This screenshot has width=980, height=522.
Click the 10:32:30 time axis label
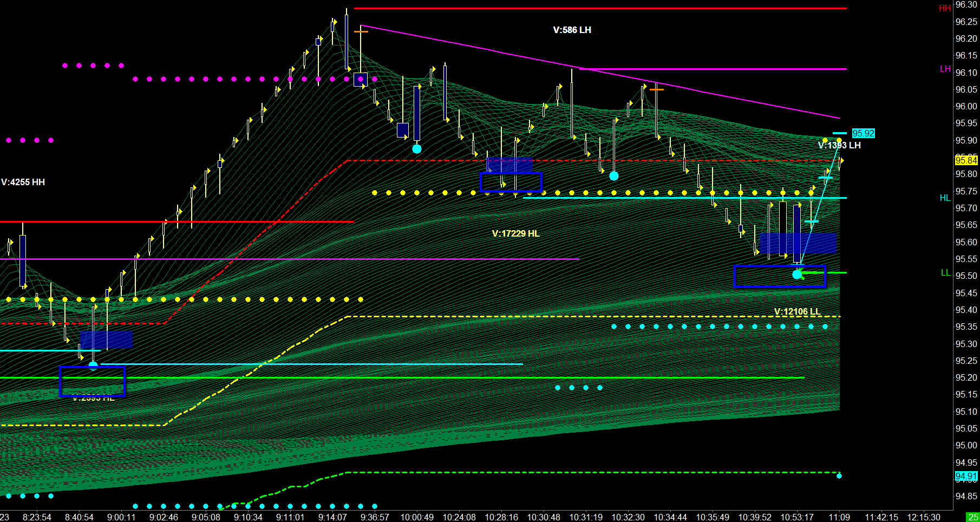(x=628, y=517)
